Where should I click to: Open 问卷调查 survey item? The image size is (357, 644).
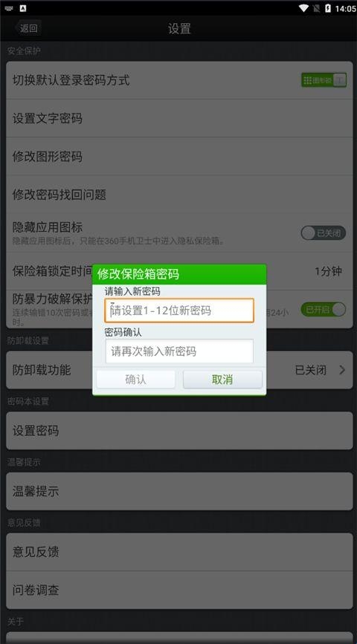point(180,591)
